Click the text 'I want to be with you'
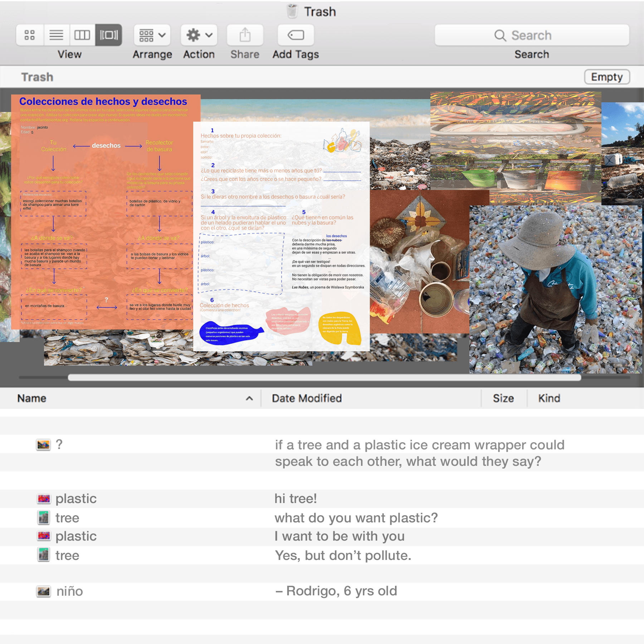The image size is (644, 644). (x=340, y=536)
